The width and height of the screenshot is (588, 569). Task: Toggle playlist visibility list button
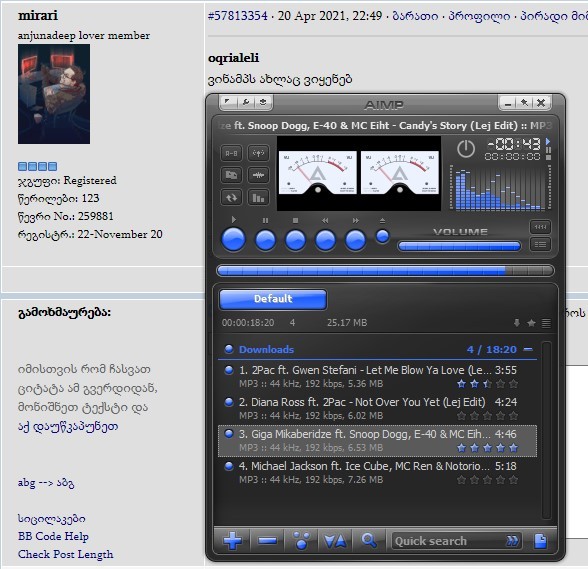pos(540,244)
